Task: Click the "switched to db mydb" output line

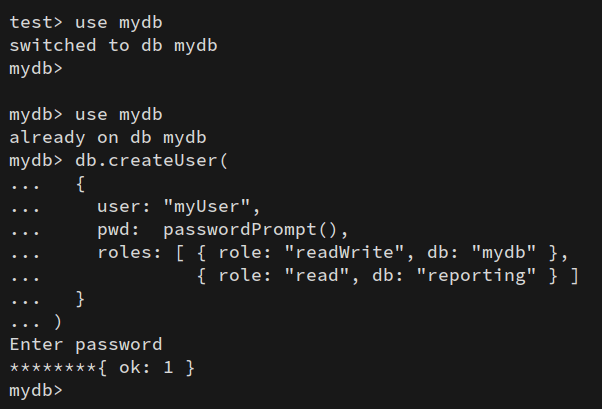Action: coord(113,46)
